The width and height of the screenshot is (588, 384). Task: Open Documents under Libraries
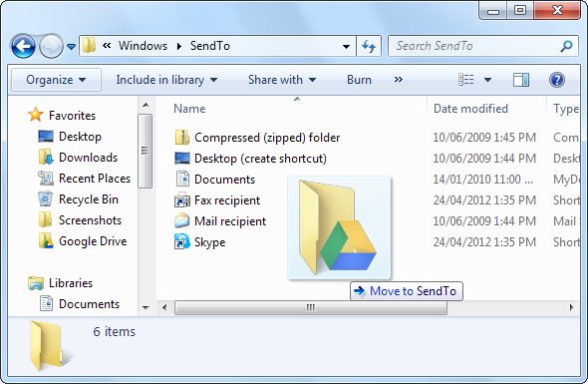tap(90, 304)
